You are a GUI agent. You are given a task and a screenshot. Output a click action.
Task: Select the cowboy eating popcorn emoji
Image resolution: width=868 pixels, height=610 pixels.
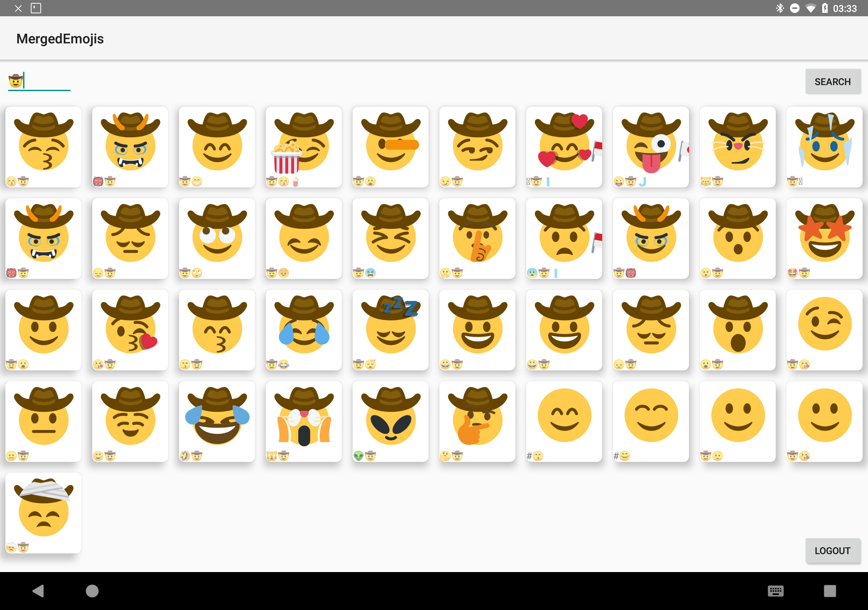[303, 147]
